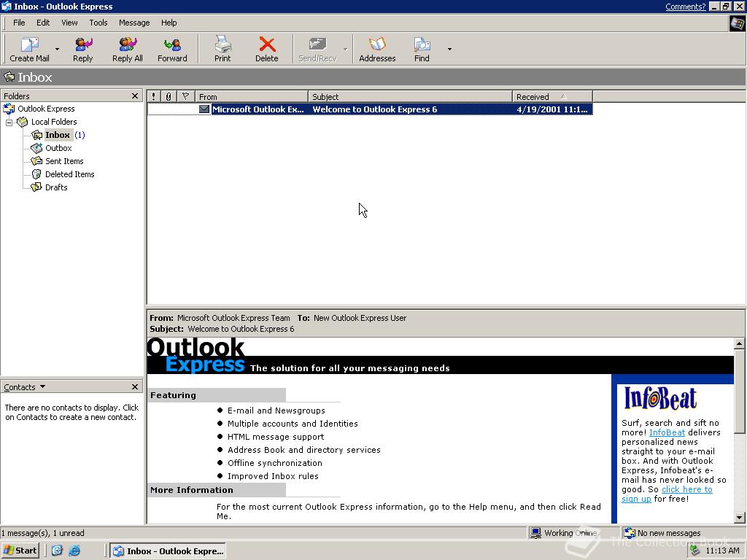Click the Sent Items folder icon
The image size is (747, 560).
tap(36, 161)
